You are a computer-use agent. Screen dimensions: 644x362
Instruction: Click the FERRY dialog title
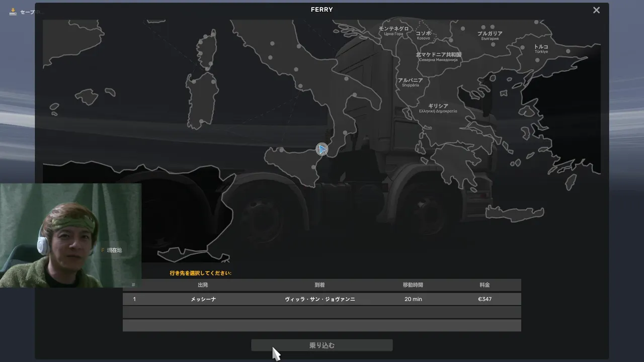click(322, 10)
